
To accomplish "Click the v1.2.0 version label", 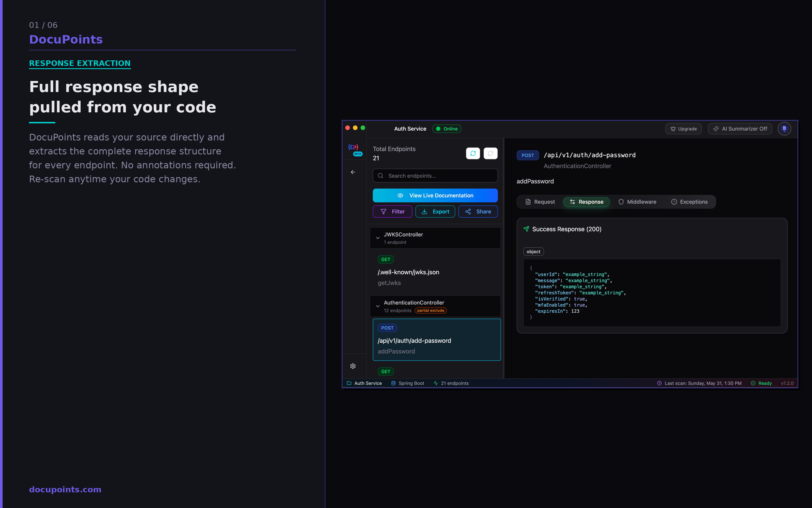I will [x=787, y=383].
